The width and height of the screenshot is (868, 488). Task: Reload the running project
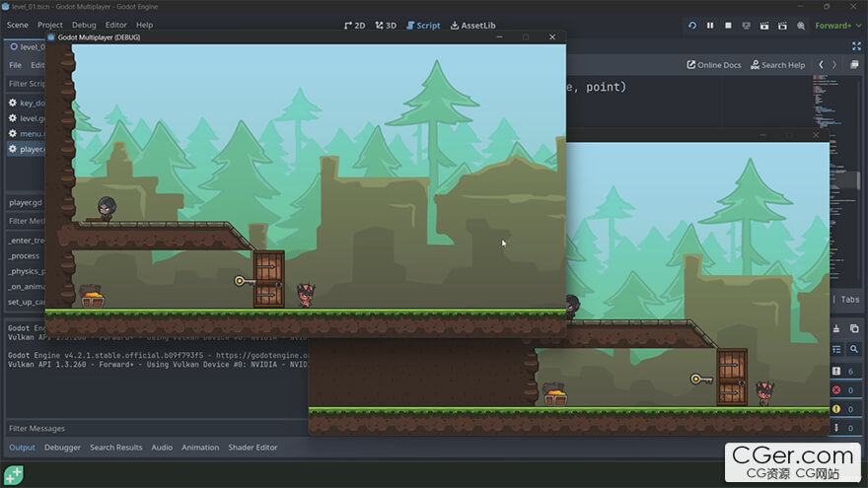692,26
